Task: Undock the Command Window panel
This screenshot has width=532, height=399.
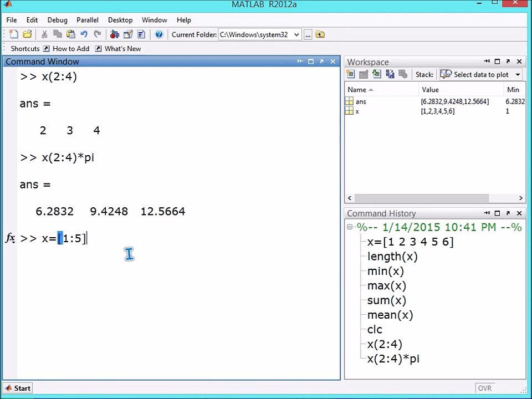Action: click(321, 62)
